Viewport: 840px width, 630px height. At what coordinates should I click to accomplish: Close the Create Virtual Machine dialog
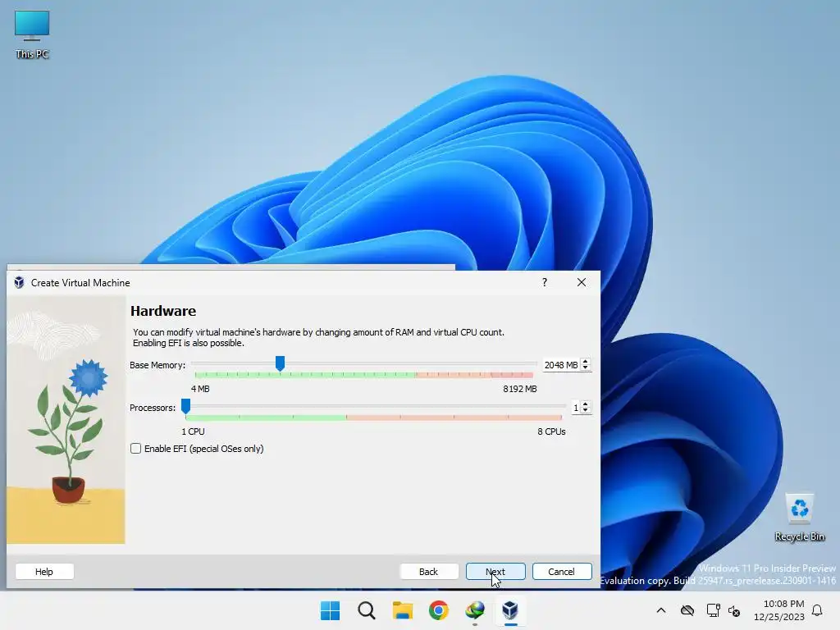click(x=582, y=282)
